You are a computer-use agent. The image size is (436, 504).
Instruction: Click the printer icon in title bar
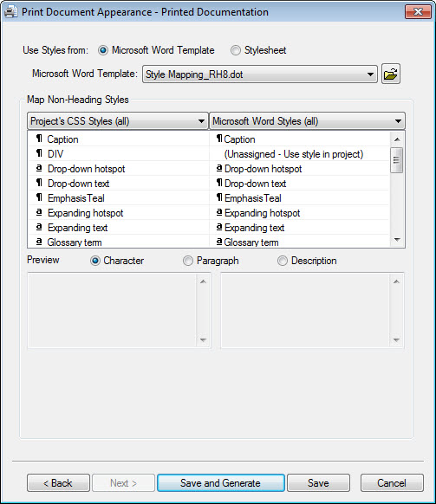[x=10, y=11]
